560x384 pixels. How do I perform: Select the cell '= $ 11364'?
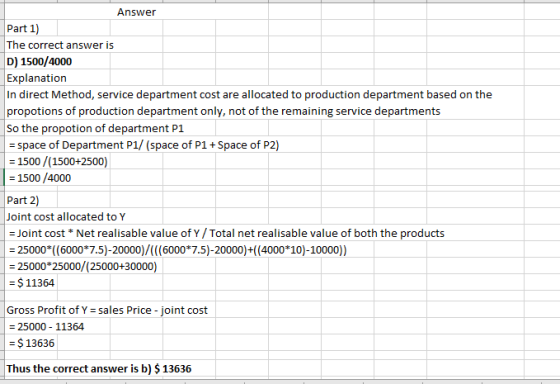click(x=32, y=283)
